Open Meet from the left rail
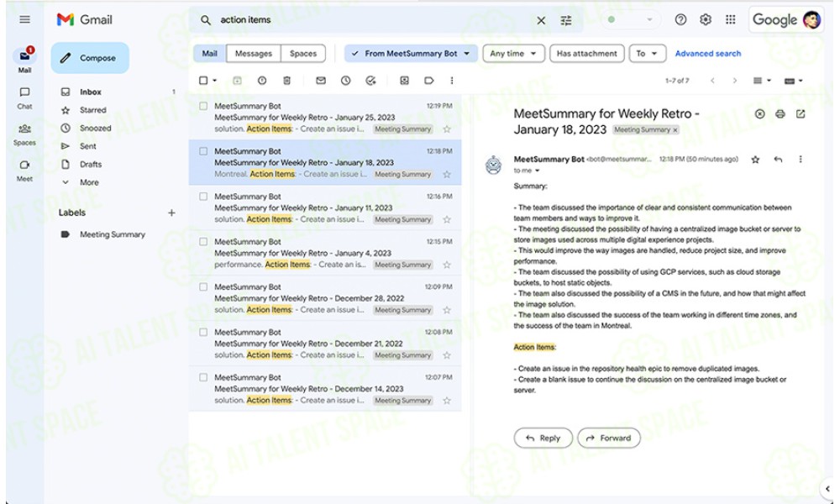The height and width of the screenshot is (504, 840). coord(24,165)
